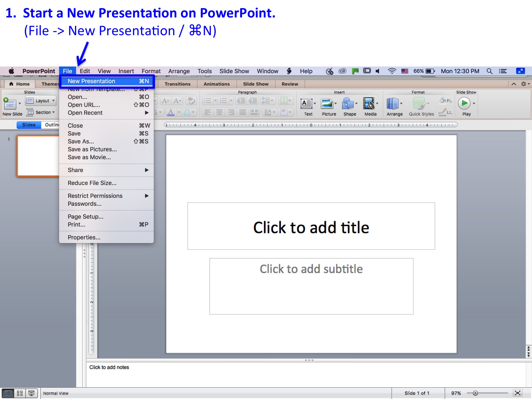The width and height of the screenshot is (532, 399).
Task: Open the Media insert icon
Action: tap(369, 104)
